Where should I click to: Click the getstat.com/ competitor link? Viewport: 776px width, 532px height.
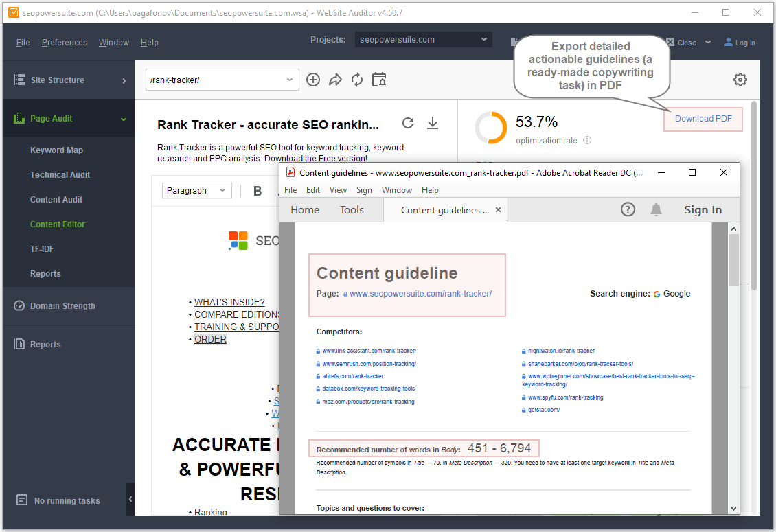pyautogui.click(x=544, y=410)
